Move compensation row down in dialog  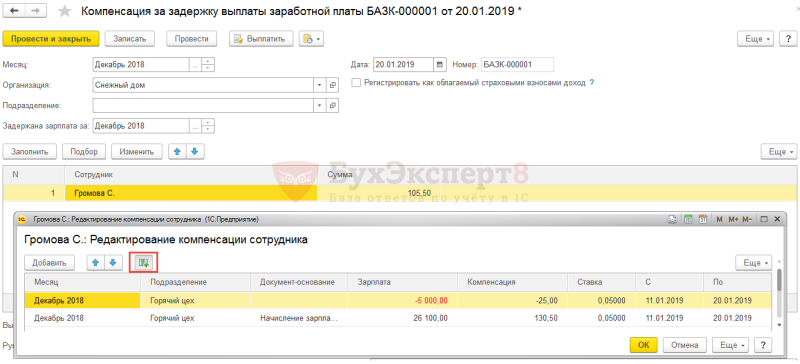(113, 262)
